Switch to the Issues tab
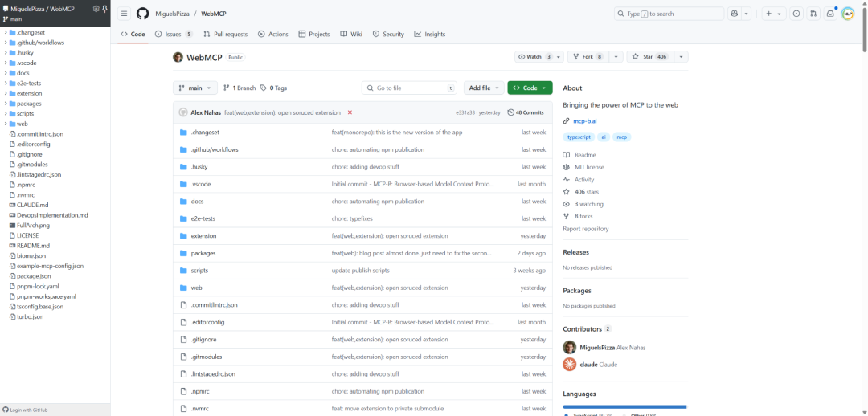The width and height of the screenshot is (868, 416). click(174, 35)
